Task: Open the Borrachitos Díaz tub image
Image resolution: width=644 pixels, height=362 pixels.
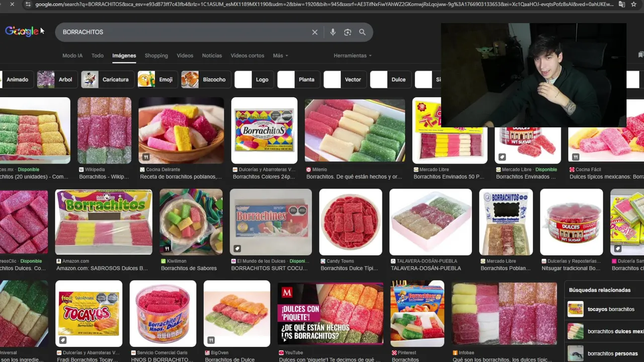Action: [x=163, y=313]
